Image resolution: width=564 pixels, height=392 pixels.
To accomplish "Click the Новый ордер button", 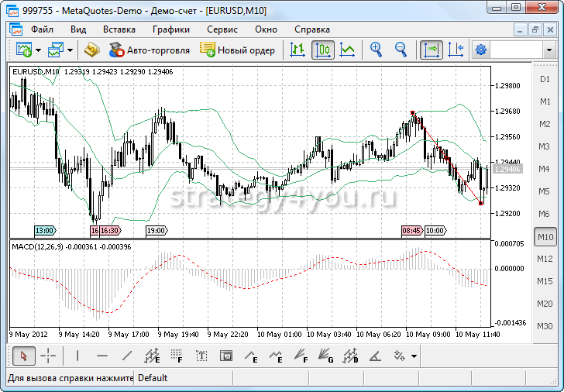I will pyautogui.click(x=237, y=50).
